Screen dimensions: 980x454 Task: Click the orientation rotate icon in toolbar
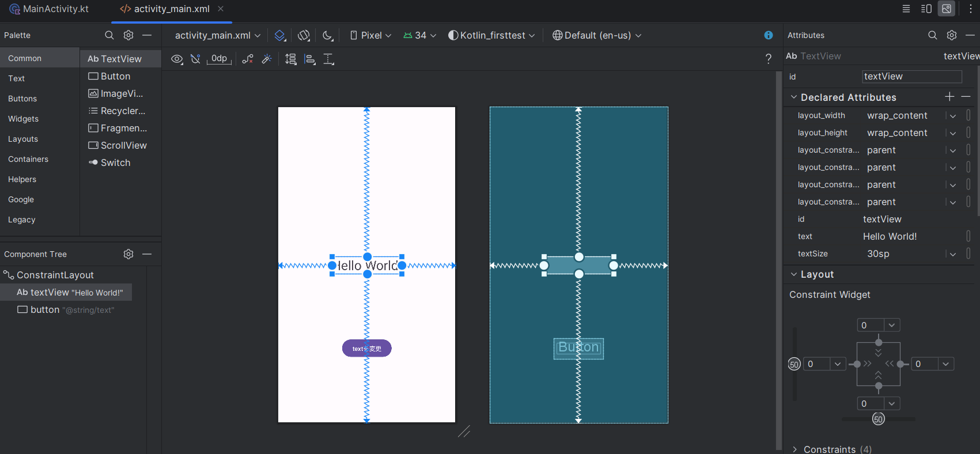pyautogui.click(x=304, y=36)
